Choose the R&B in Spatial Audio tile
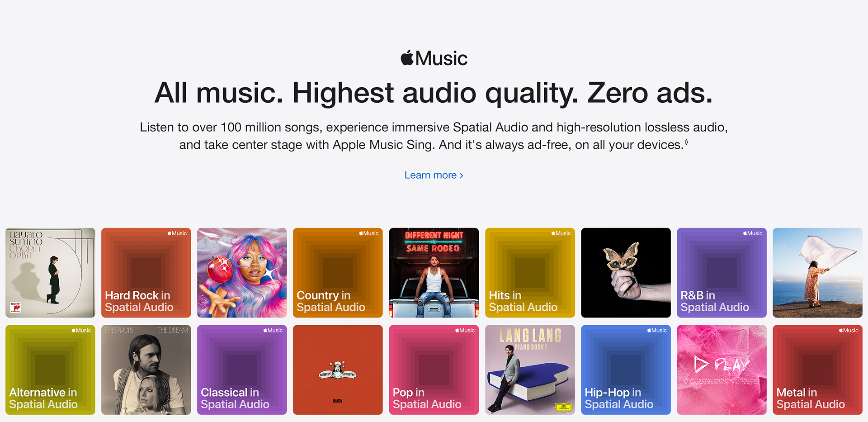Screen dimensions: 868x422 pos(722,273)
